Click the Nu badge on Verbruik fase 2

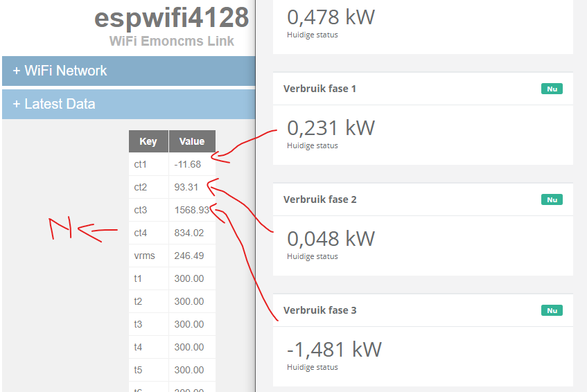click(x=552, y=199)
